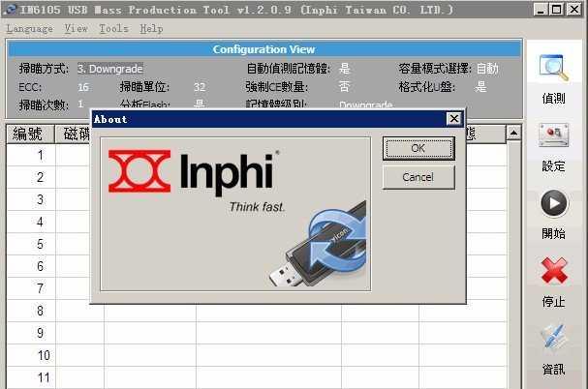588x389 pixels.
Task: Confirm the About dialog with OK
Action: [418, 148]
